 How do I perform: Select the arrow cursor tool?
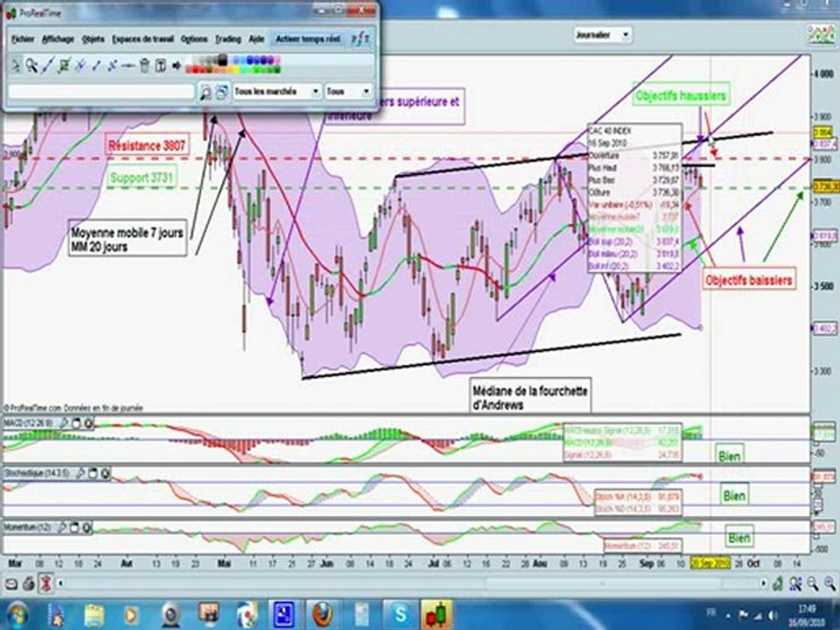16,66
